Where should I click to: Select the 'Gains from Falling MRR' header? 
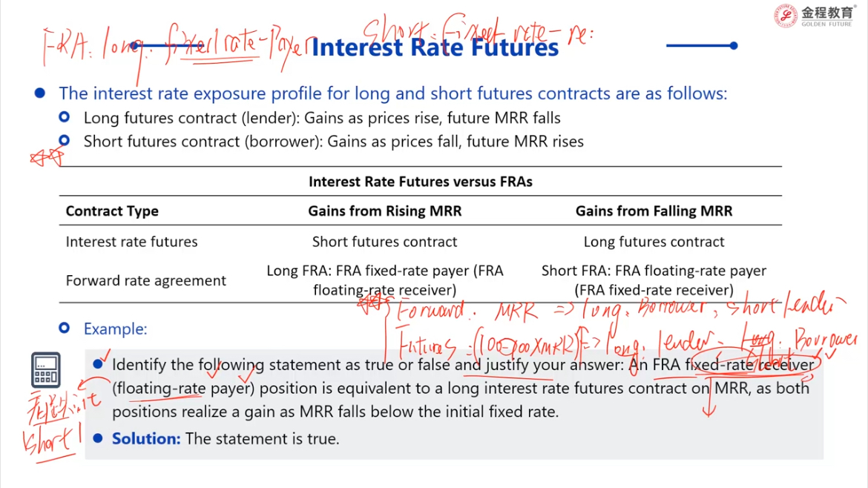point(654,211)
